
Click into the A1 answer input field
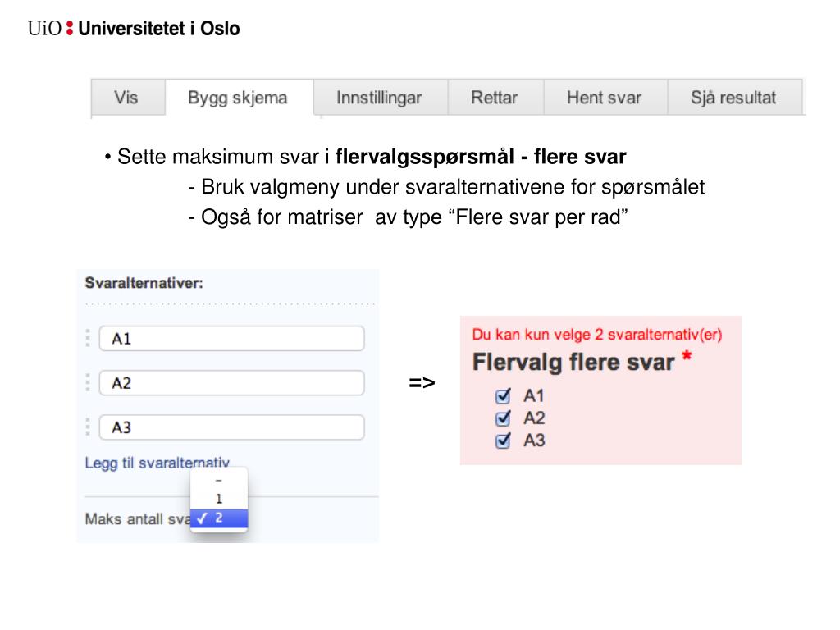(231, 338)
